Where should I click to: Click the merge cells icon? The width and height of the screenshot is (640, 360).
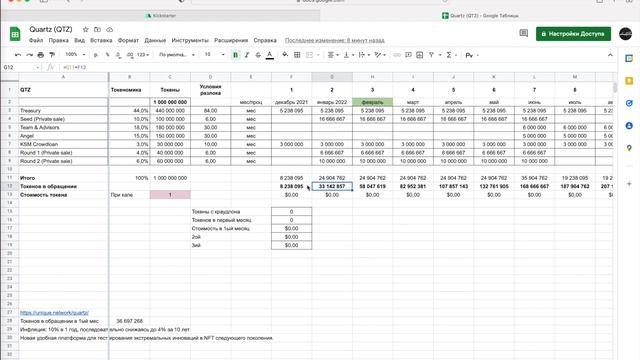309,55
